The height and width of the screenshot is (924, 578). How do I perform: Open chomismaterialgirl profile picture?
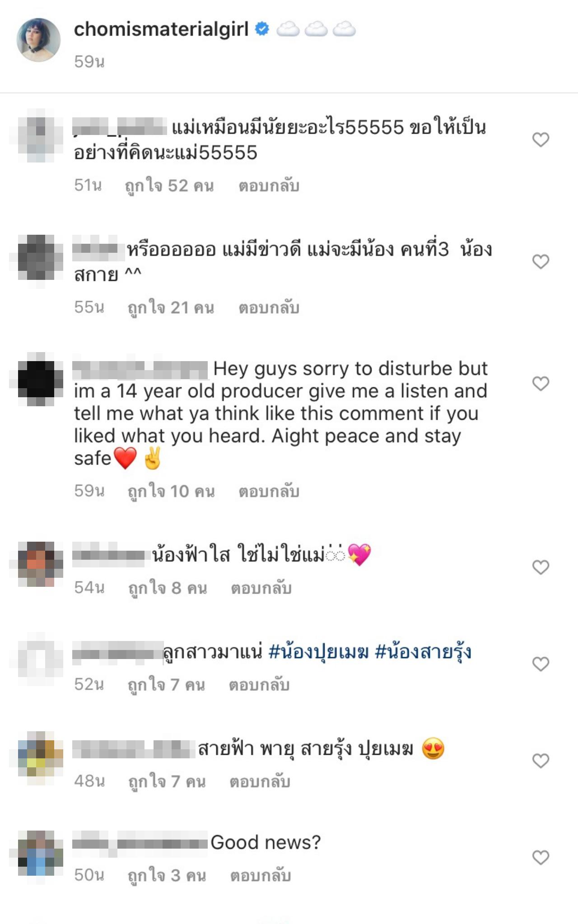pyautogui.click(x=39, y=40)
